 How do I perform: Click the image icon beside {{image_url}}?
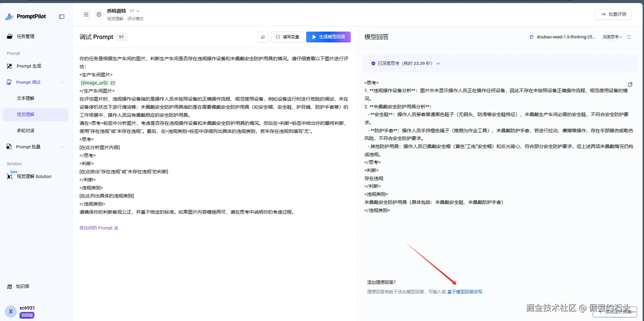113,83
